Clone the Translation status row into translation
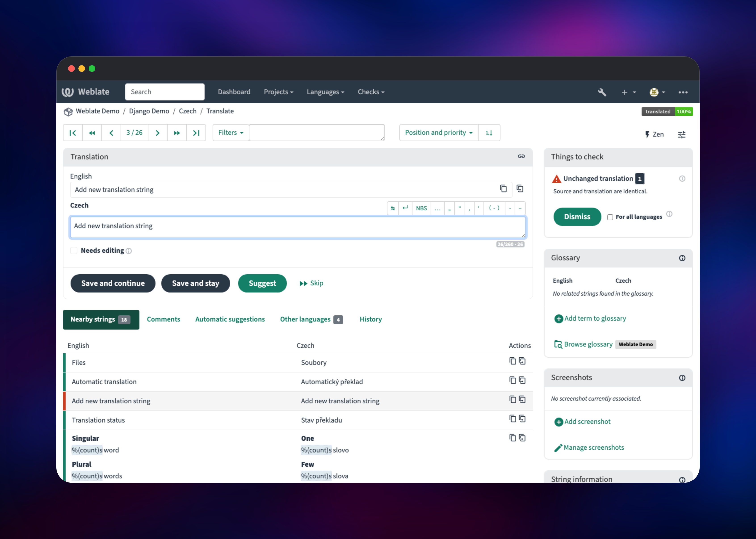The height and width of the screenshot is (539, 756). point(522,419)
